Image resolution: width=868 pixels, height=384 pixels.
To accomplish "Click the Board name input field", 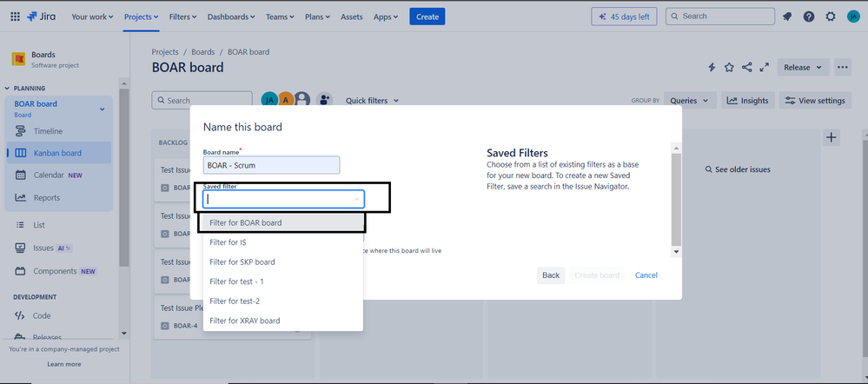I will point(271,165).
